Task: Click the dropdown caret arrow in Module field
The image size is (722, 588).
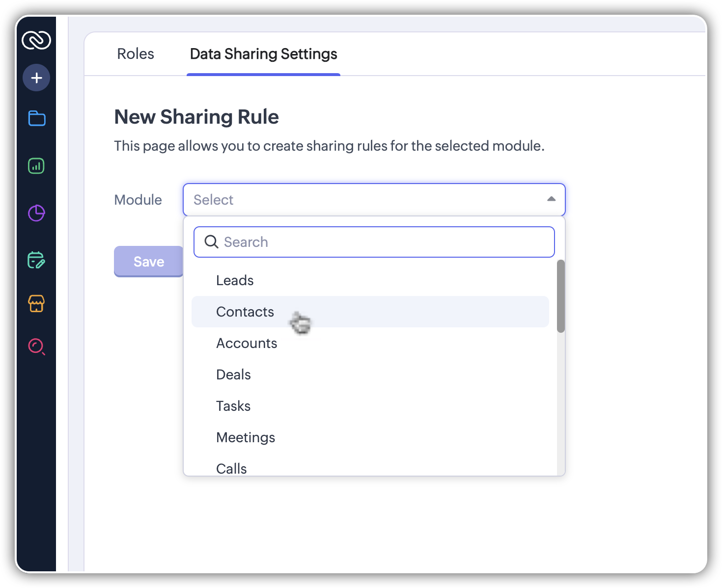Action: click(x=551, y=199)
